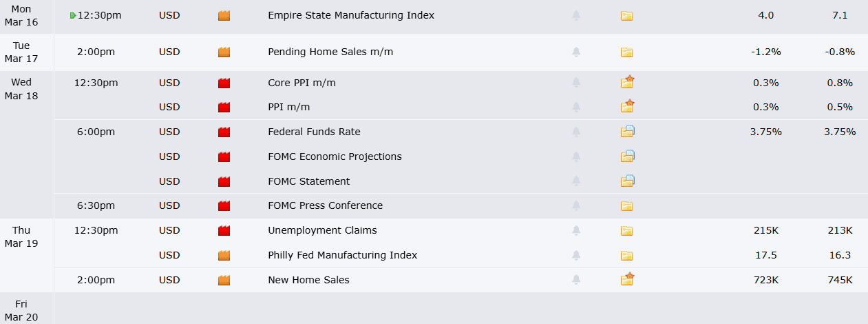Click orange impact icon for Pending Home Sales
The height and width of the screenshot is (324, 868).
224,52
